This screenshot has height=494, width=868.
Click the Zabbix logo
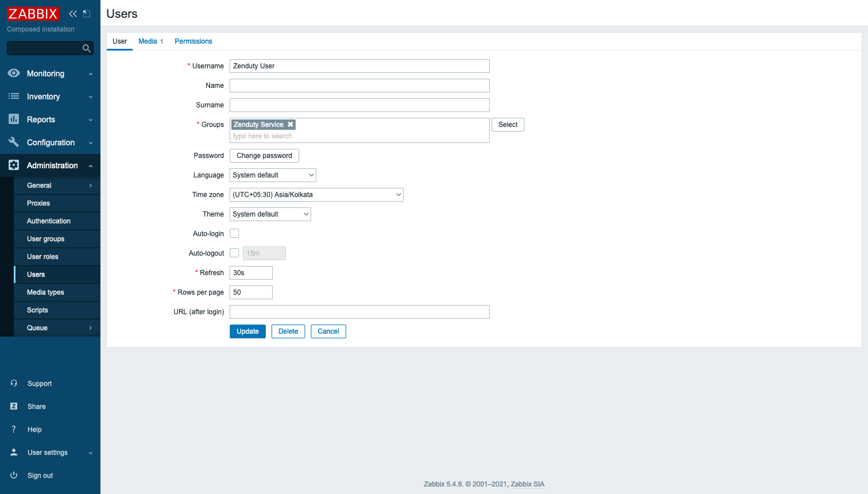point(33,14)
